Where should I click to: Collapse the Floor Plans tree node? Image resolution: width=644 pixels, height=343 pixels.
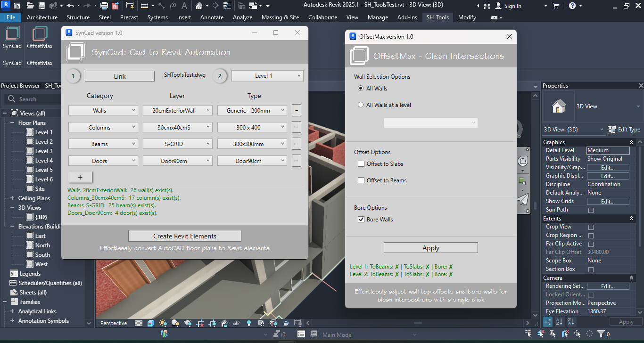pos(13,123)
